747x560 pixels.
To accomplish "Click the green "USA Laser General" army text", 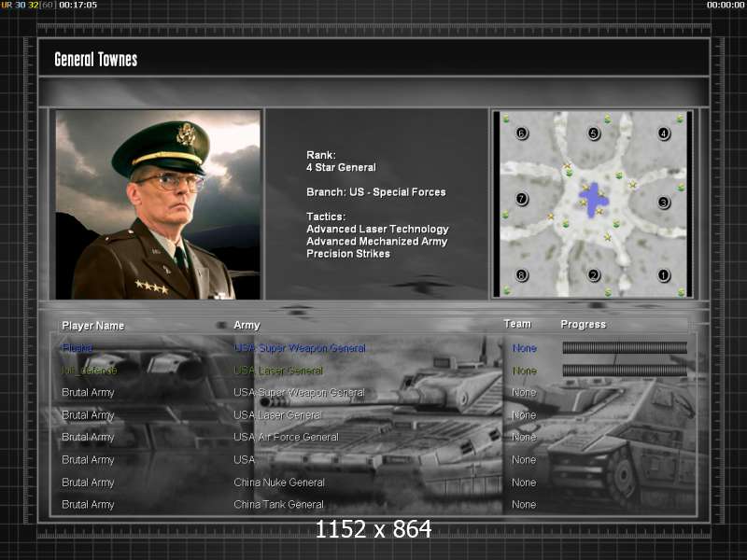I will click(x=278, y=371).
